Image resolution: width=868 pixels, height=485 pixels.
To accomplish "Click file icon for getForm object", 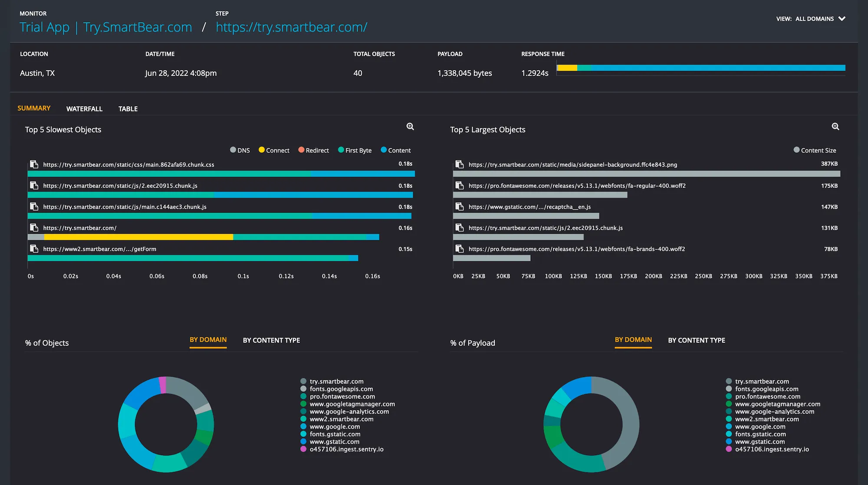I will [x=34, y=249].
